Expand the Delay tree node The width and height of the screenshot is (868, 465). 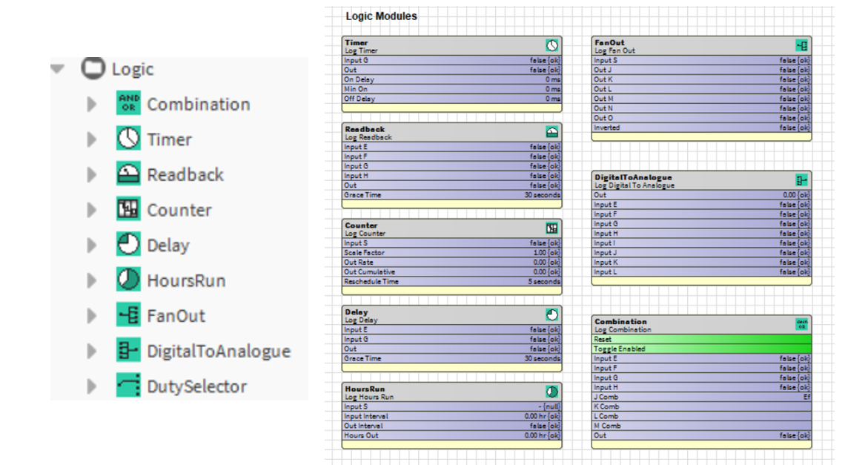pyautogui.click(x=92, y=245)
